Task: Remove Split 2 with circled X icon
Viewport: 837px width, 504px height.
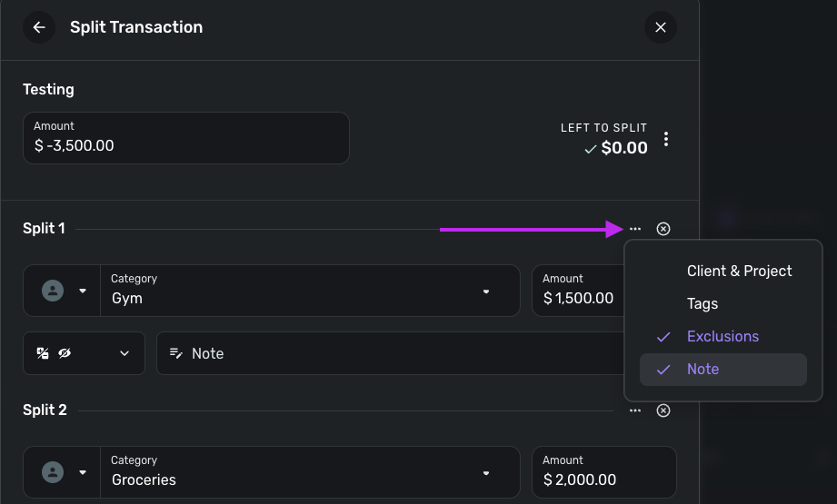Action: (663, 410)
